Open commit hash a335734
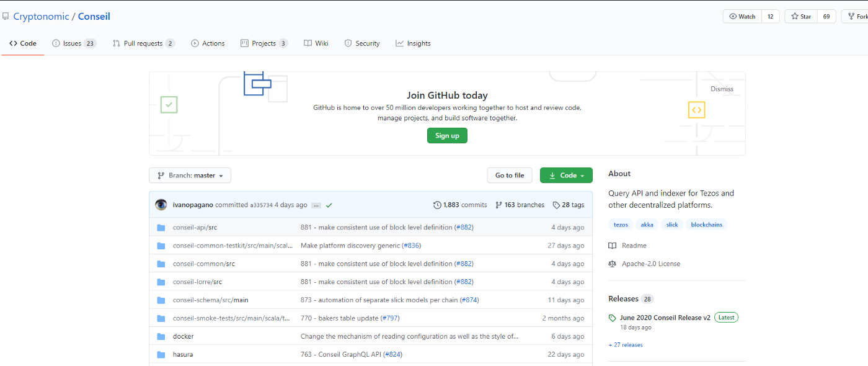Image resolution: width=868 pixels, height=366 pixels. pos(261,205)
